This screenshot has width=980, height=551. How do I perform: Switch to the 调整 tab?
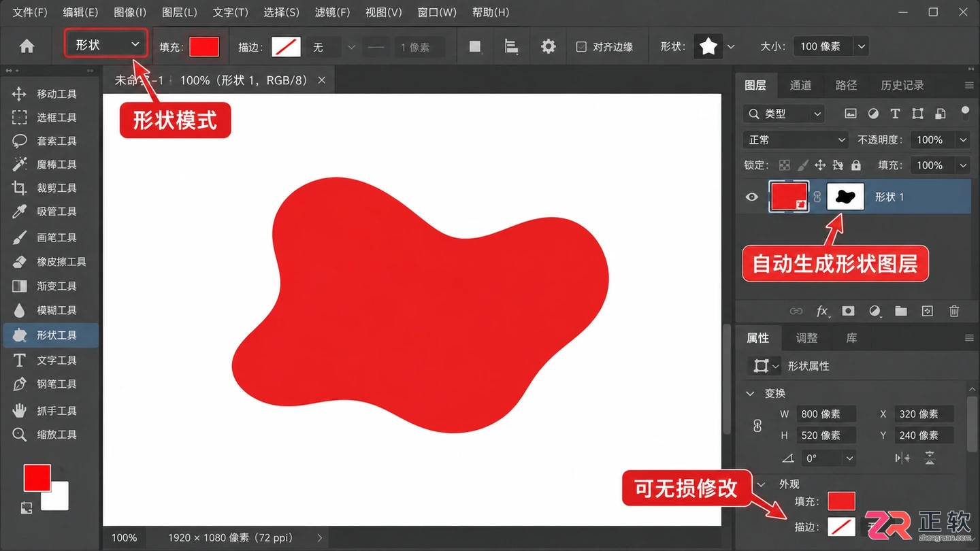(x=807, y=338)
